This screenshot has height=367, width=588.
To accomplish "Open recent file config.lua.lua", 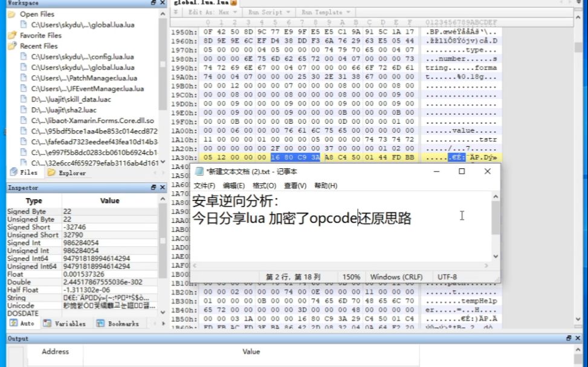I will click(83, 57).
